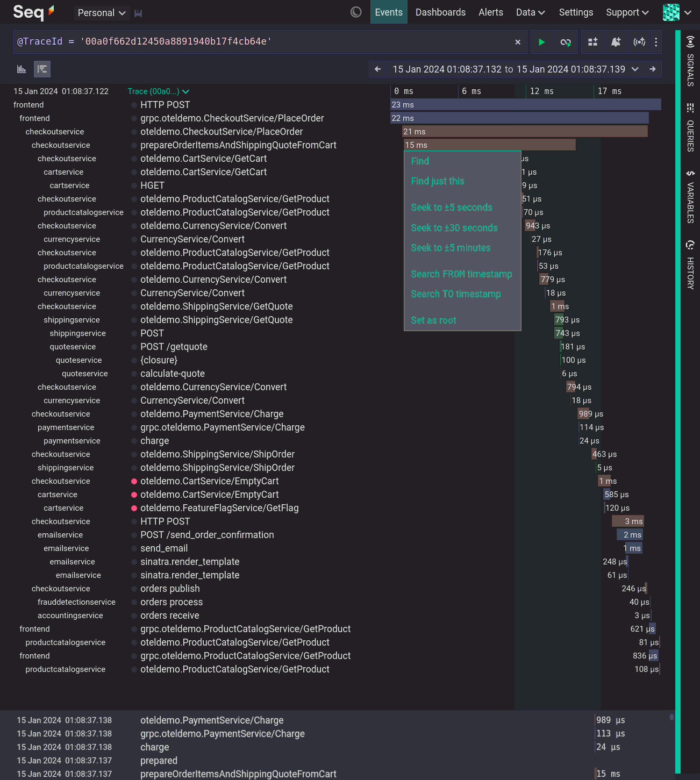Click the Seq logo

click(33, 12)
